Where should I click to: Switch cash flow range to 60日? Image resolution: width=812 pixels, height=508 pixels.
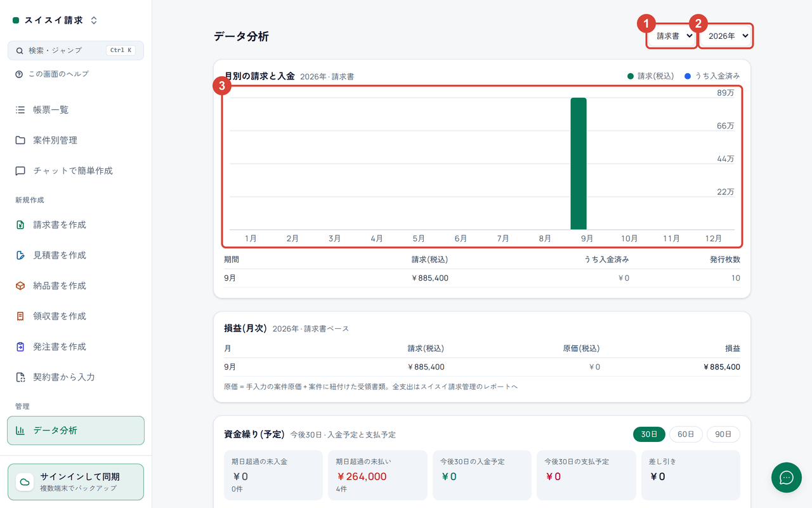686,434
